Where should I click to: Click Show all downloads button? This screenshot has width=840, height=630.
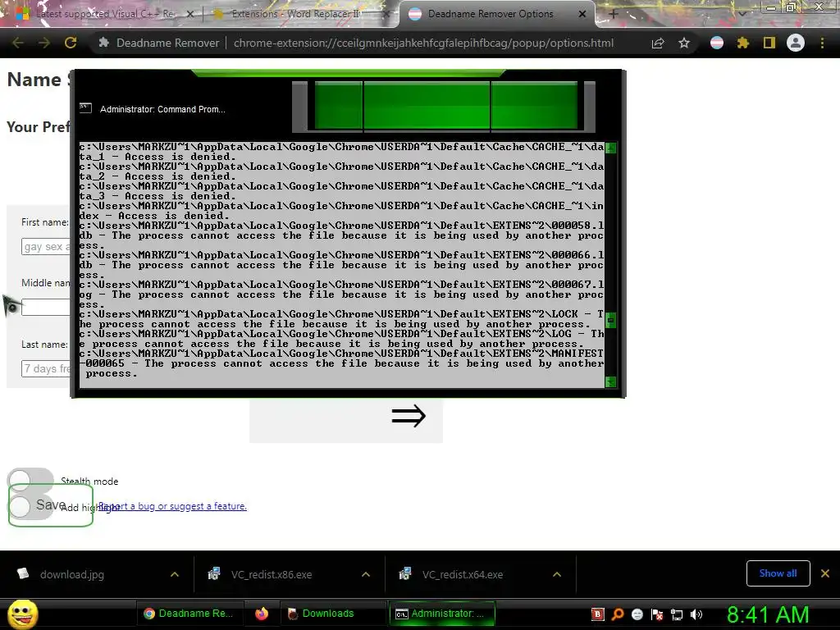(778, 573)
